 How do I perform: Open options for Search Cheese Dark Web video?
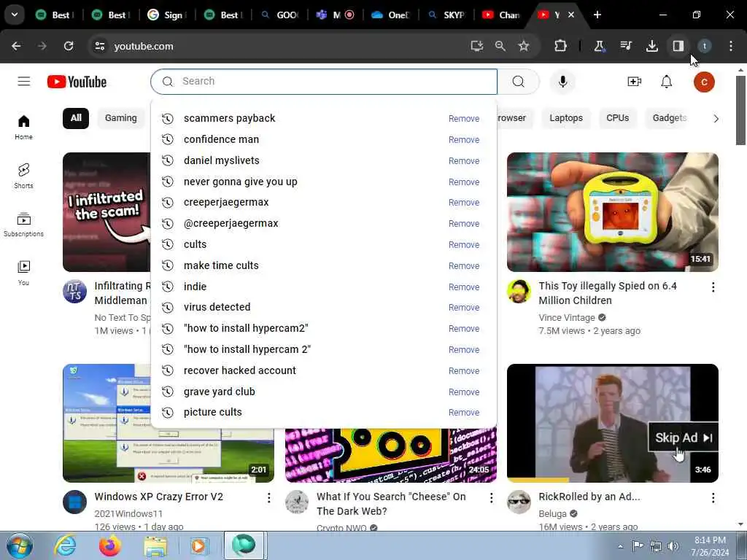tap(491, 497)
